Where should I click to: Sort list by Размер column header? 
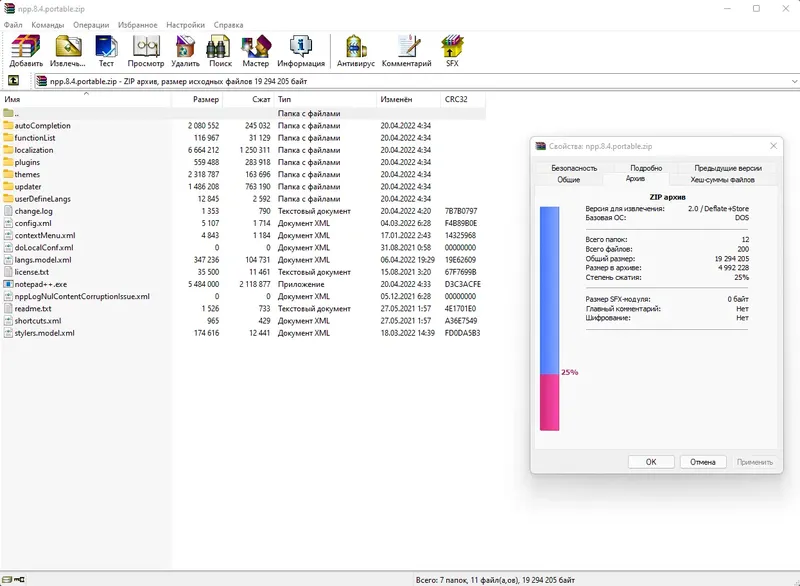coord(197,99)
